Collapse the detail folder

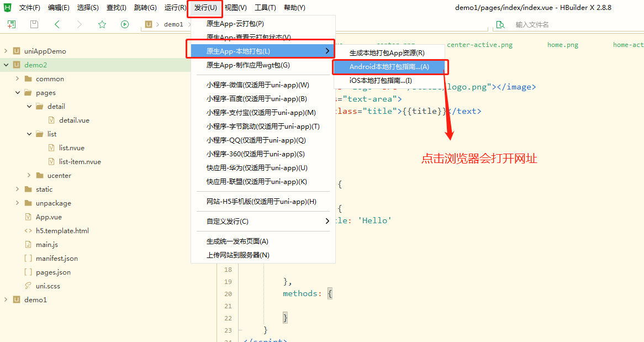29,106
